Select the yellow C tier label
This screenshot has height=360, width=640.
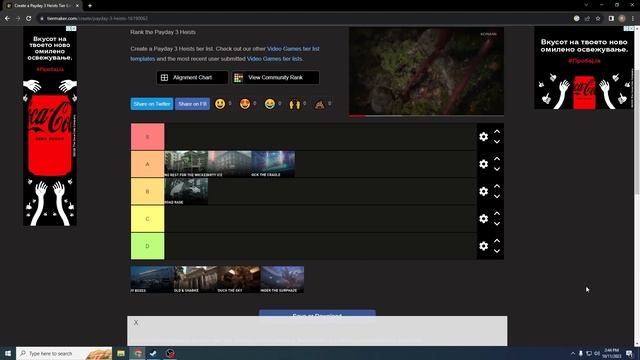(x=147, y=219)
